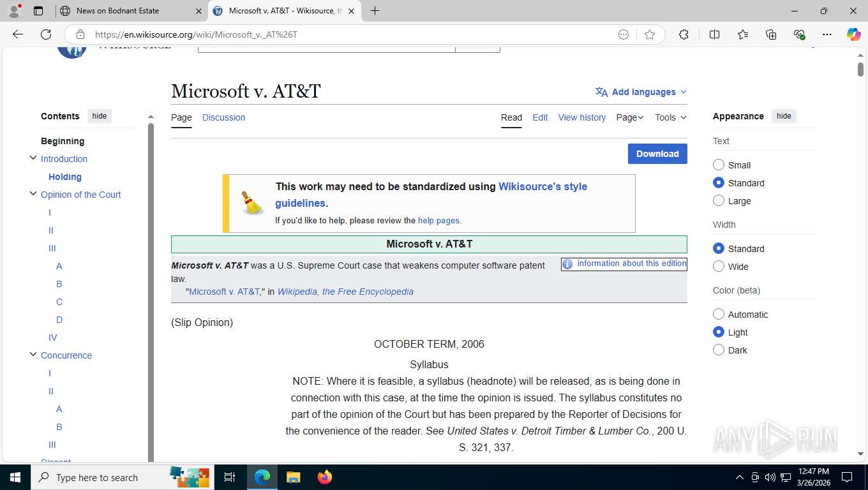Launch Firefox from taskbar

pyautogui.click(x=324, y=477)
